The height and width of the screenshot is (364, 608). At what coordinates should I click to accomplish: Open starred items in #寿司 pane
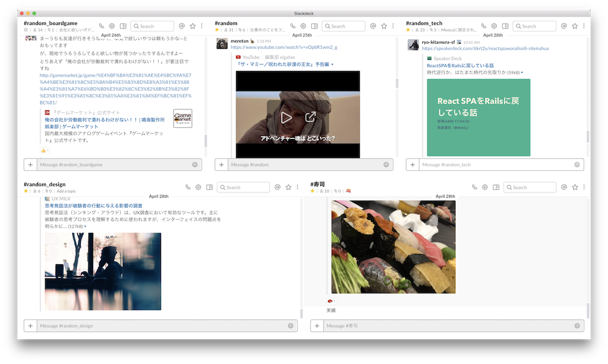click(x=575, y=187)
